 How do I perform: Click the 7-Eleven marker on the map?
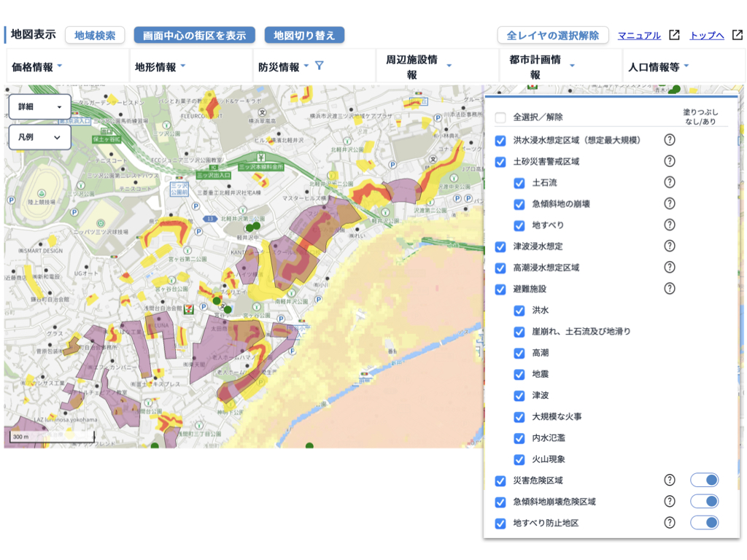(190, 309)
